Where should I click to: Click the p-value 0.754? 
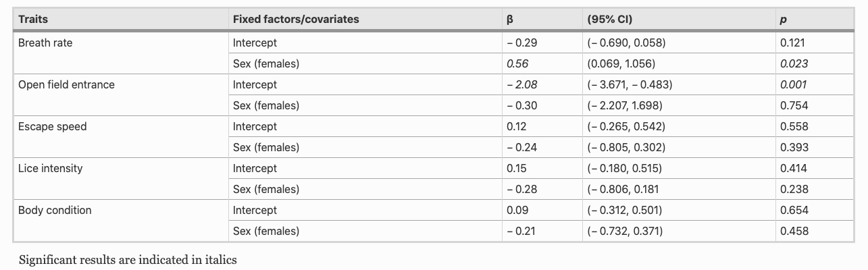(794, 105)
